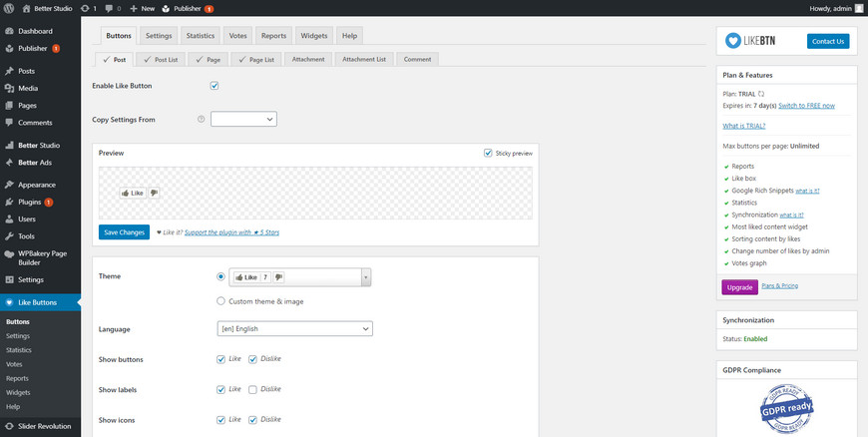The height and width of the screenshot is (437, 868).
Task: Click the Media sidebar icon
Action: click(x=9, y=88)
